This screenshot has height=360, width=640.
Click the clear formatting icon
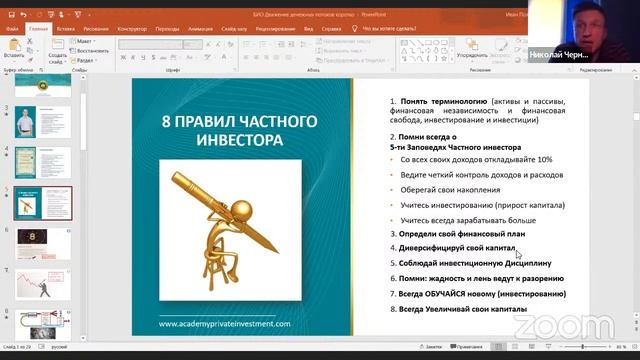230,44
